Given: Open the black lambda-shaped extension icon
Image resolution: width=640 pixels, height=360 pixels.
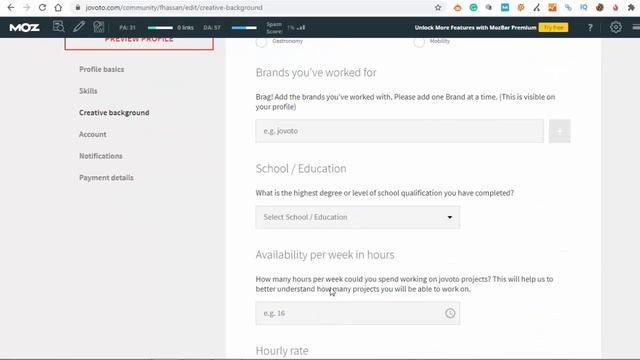Looking at the screenshot, I should click(x=536, y=7).
